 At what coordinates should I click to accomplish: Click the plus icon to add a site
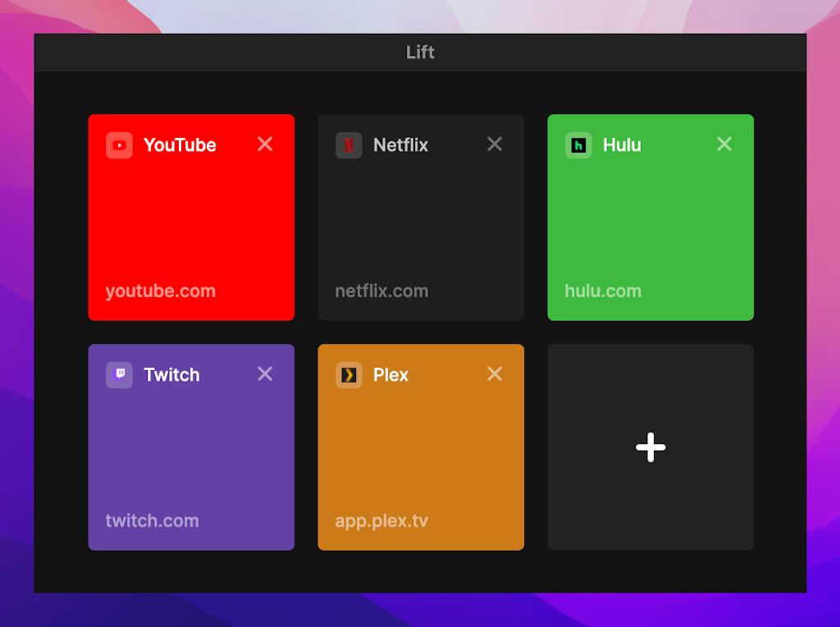coord(650,447)
